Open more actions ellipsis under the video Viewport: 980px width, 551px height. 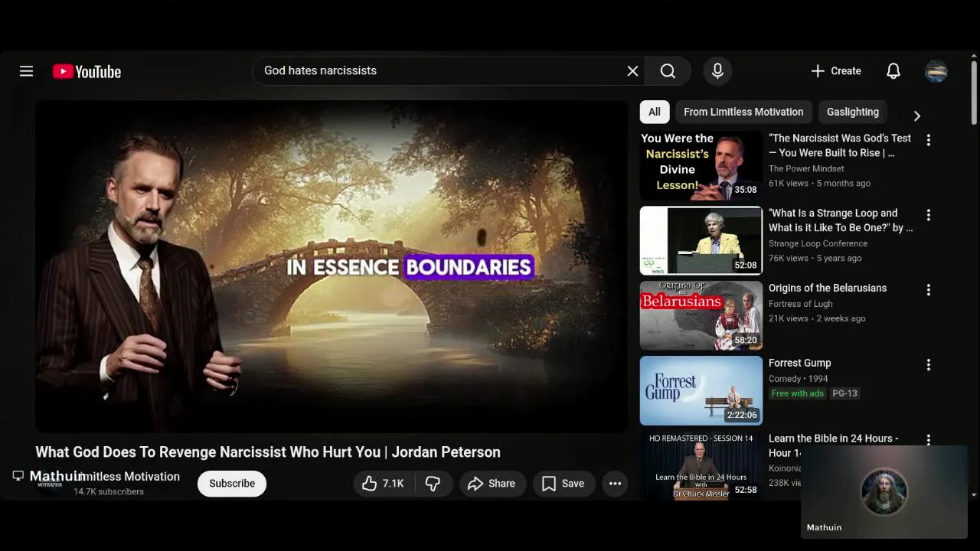(x=615, y=484)
